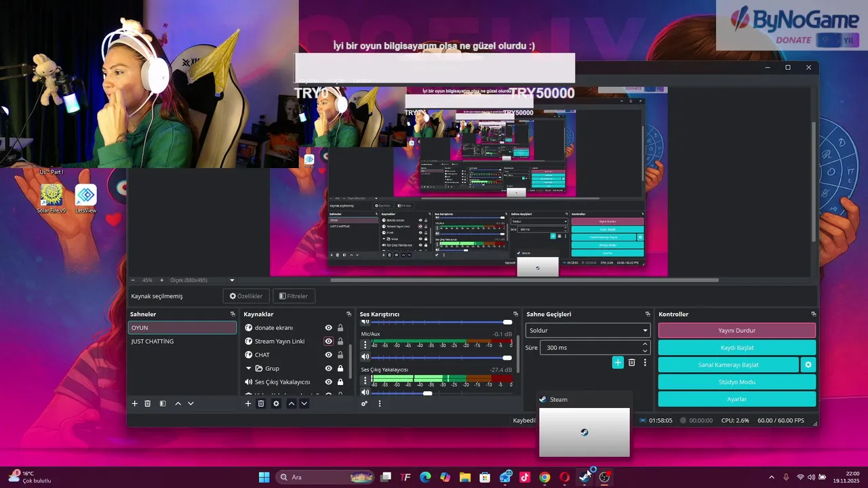The width and height of the screenshot is (868, 488).
Task: Hide Ses Çıkış Yakalayıcısı source
Action: tap(329, 382)
